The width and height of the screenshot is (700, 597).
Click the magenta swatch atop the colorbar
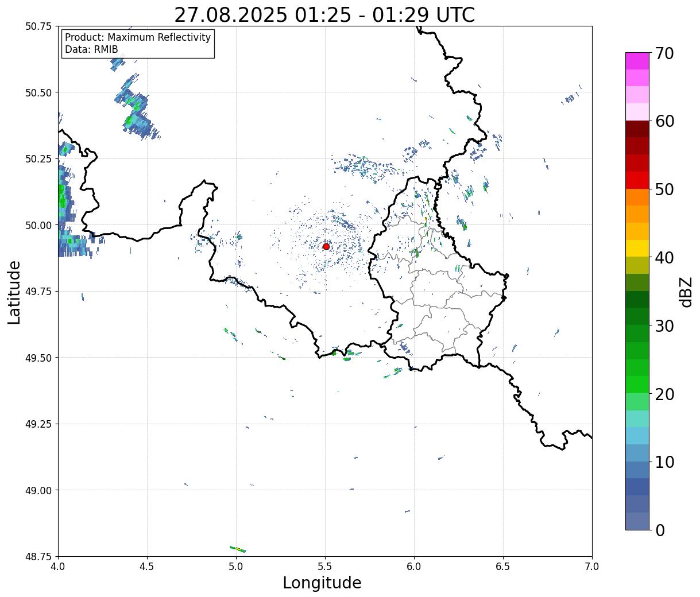click(637, 61)
